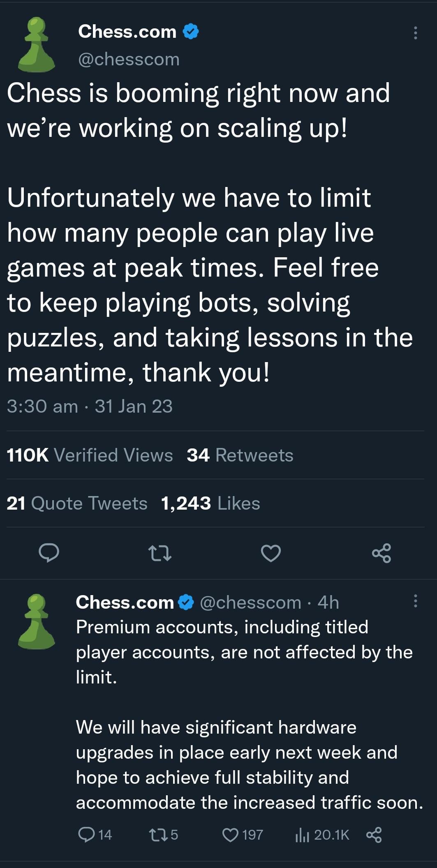View analytics for the 20.1K views reply
The image size is (437, 868).
point(301,835)
